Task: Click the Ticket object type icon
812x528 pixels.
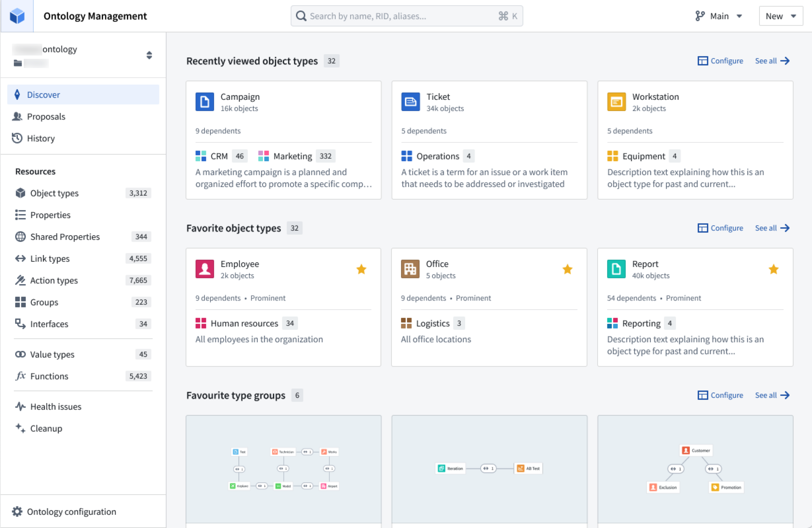Action: (x=410, y=102)
